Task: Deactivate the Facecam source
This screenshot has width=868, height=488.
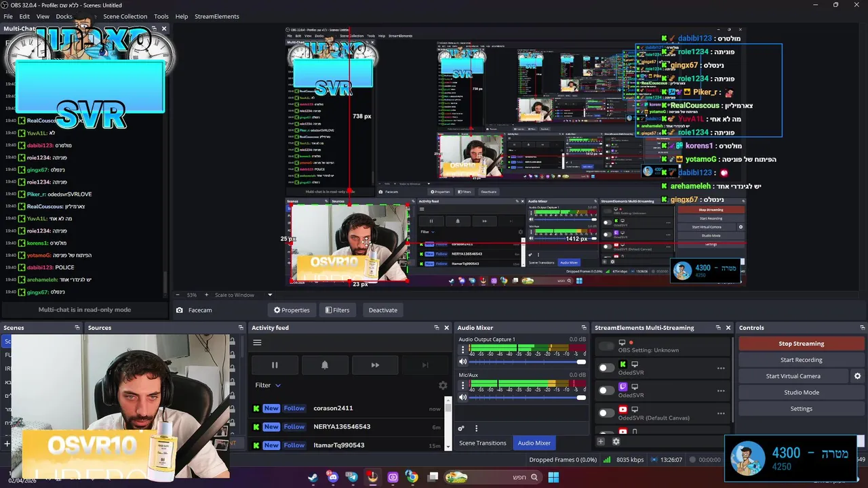Action: pos(383,310)
